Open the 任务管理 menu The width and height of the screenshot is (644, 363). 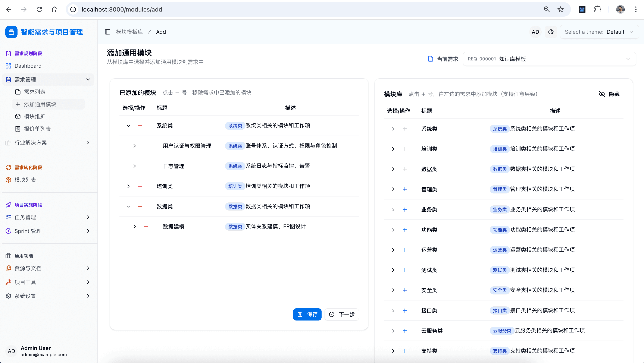pyautogui.click(x=25, y=217)
